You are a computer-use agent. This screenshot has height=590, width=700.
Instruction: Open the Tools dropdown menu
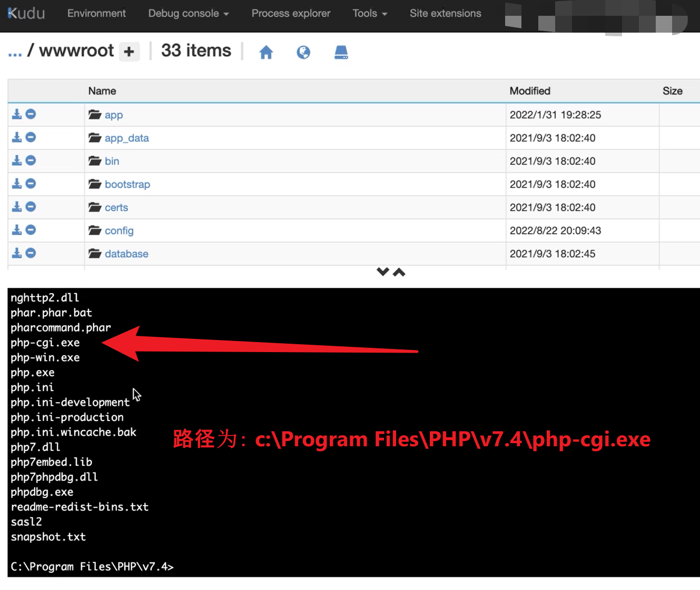[x=370, y=14]
